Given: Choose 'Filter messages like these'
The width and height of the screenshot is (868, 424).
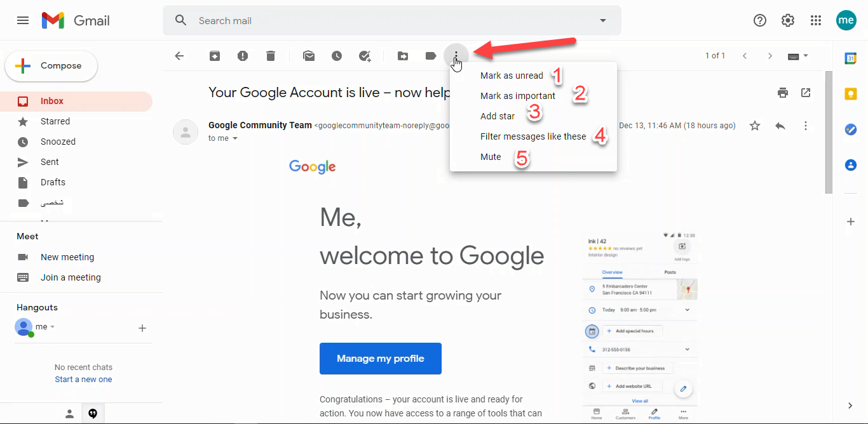Looking at the screenshot, I should [533, 136].
